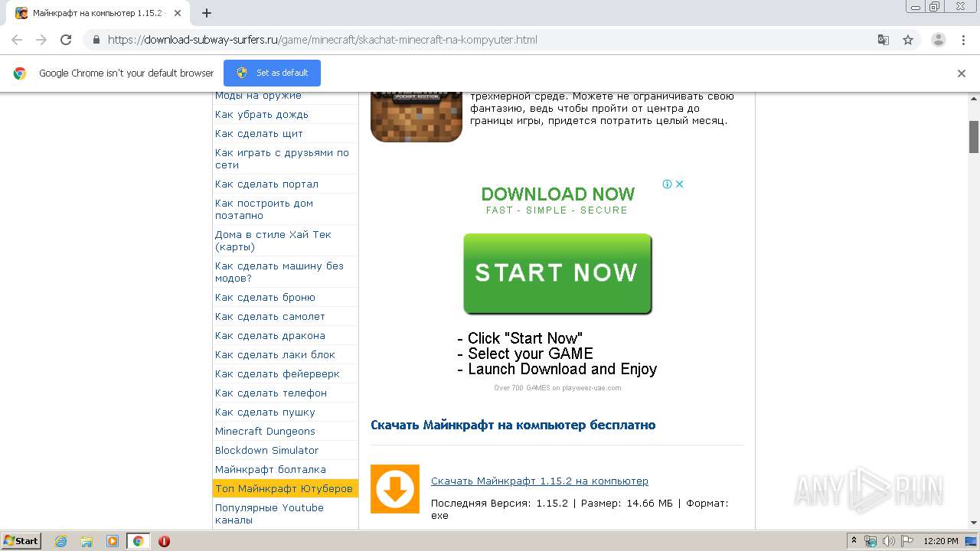
Task: Open Моды на оружие link
Action: pyautogui.click(x=258, y=96)
